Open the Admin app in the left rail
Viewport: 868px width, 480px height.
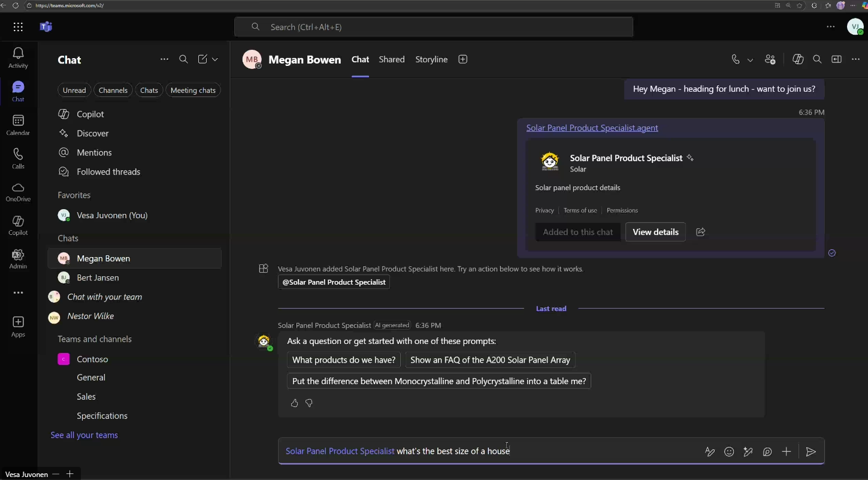tap(18, 259)
